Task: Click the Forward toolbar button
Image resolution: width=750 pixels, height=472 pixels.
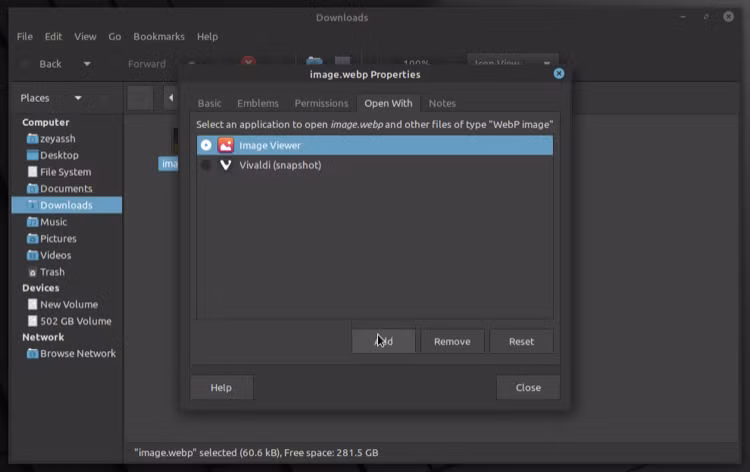Action: coord(147,64)
